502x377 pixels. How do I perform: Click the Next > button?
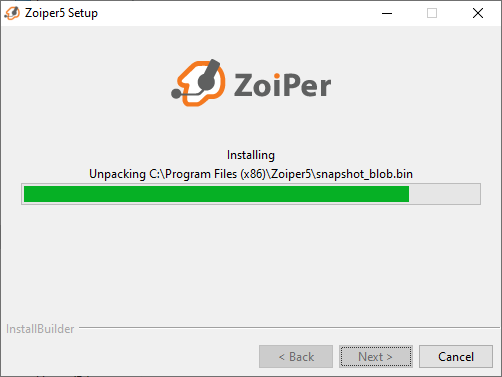376,357
